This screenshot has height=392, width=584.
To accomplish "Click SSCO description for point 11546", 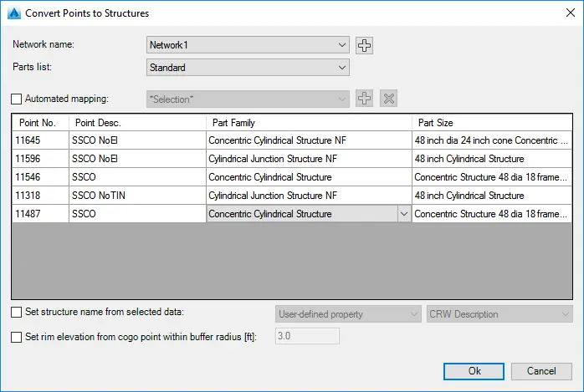I will pos(137,177).
